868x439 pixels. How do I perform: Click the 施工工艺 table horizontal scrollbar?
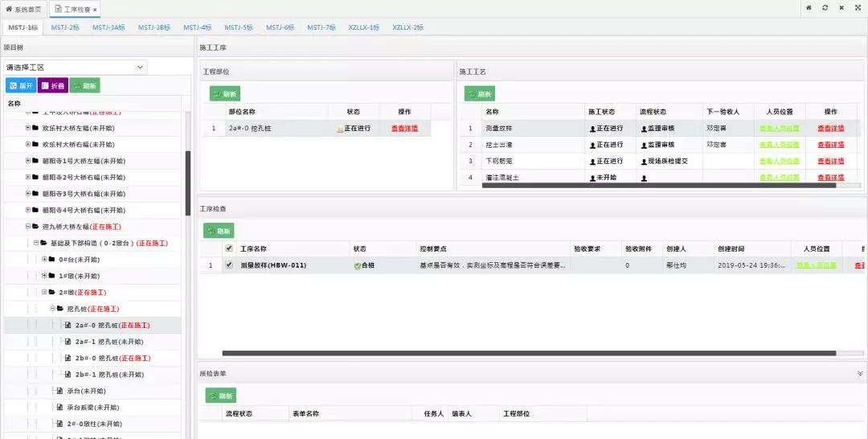[659, 186]
